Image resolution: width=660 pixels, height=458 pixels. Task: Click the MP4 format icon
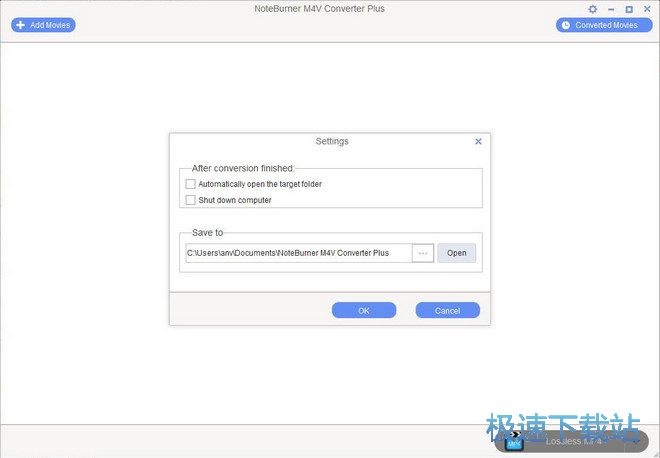click(x=514, y=441)
